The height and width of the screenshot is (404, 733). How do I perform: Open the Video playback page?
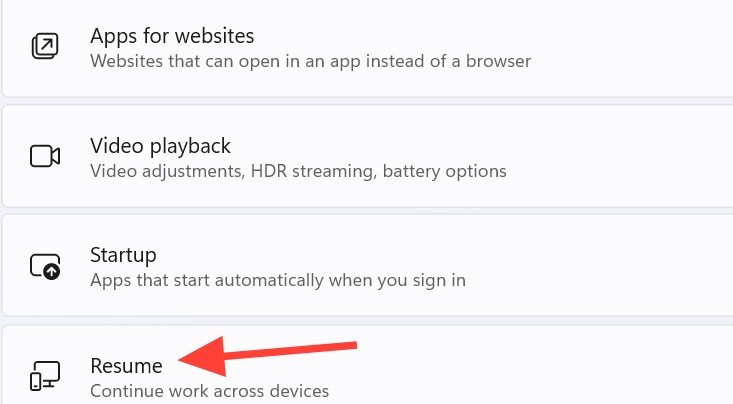[x=160, y=146]
